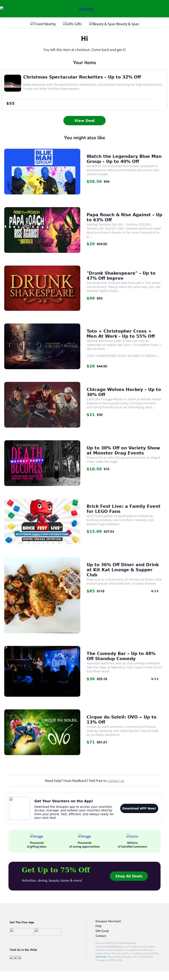Click the gifting ideas image icon
This screenshot has height=980, width=169.
click(37, 836)
